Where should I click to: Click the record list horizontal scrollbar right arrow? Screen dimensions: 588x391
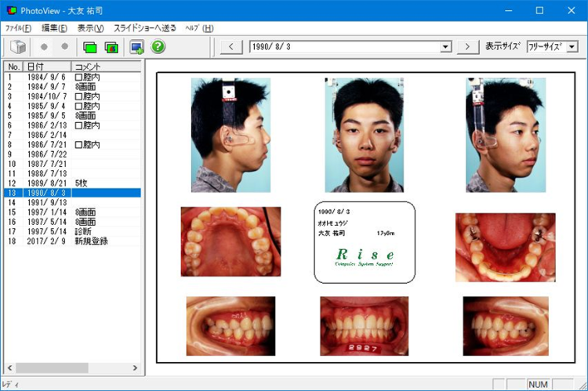137,367
